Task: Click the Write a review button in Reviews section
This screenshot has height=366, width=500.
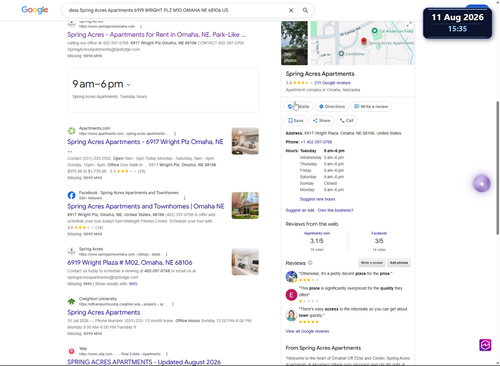Action: coord(372,263)
